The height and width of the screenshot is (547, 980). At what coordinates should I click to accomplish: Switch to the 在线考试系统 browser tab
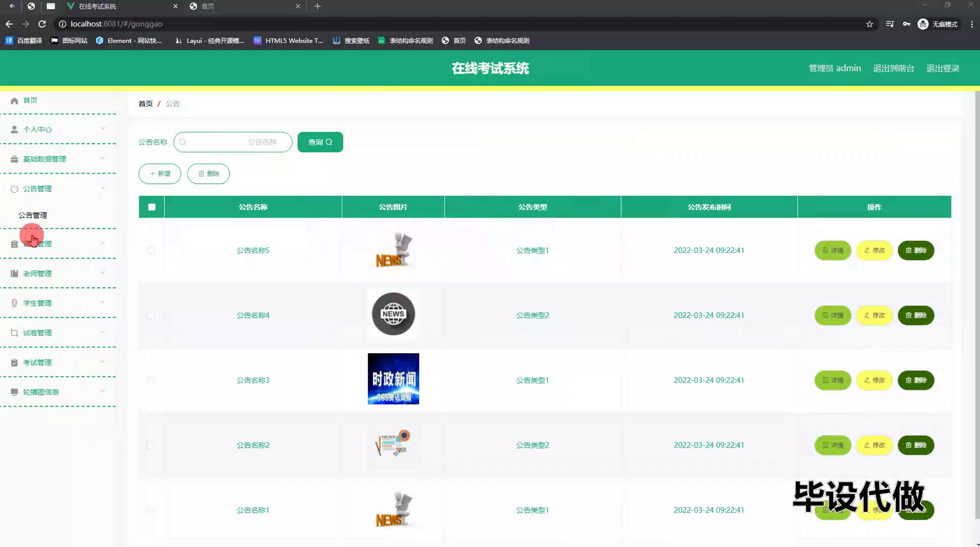pyautogui.click(x=122, y=6)
